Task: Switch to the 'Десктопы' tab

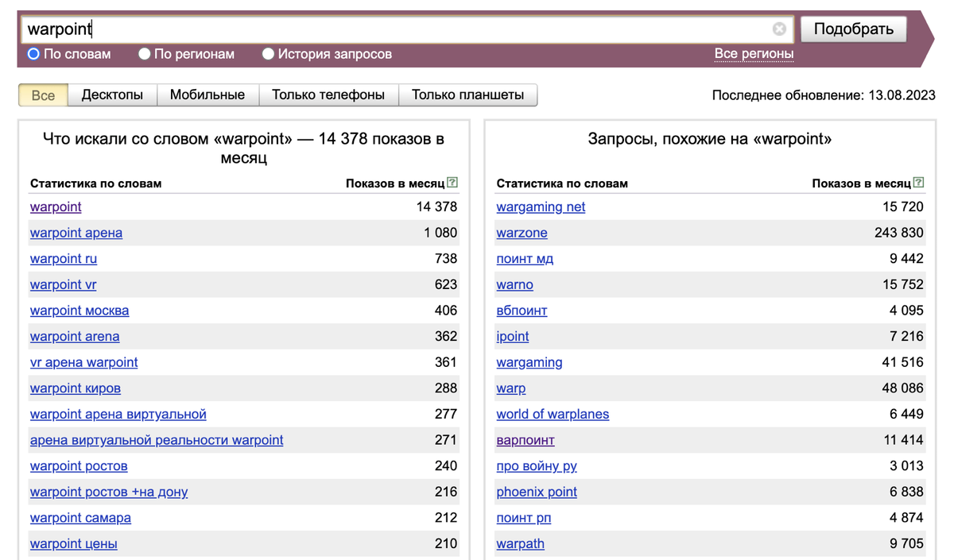Action: [112, 95]
